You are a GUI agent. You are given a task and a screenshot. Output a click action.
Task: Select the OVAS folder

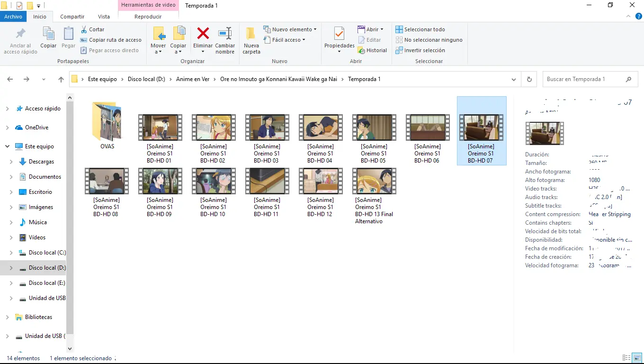click(x=107, y=126)
